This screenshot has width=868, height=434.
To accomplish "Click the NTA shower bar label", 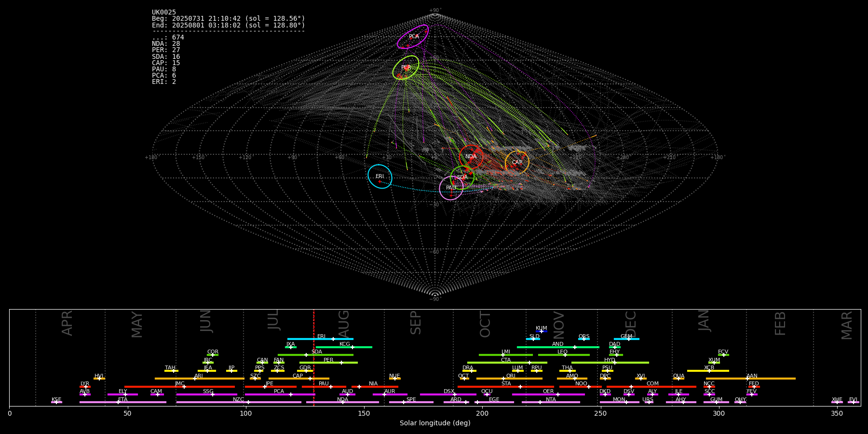I will [551, 400].
